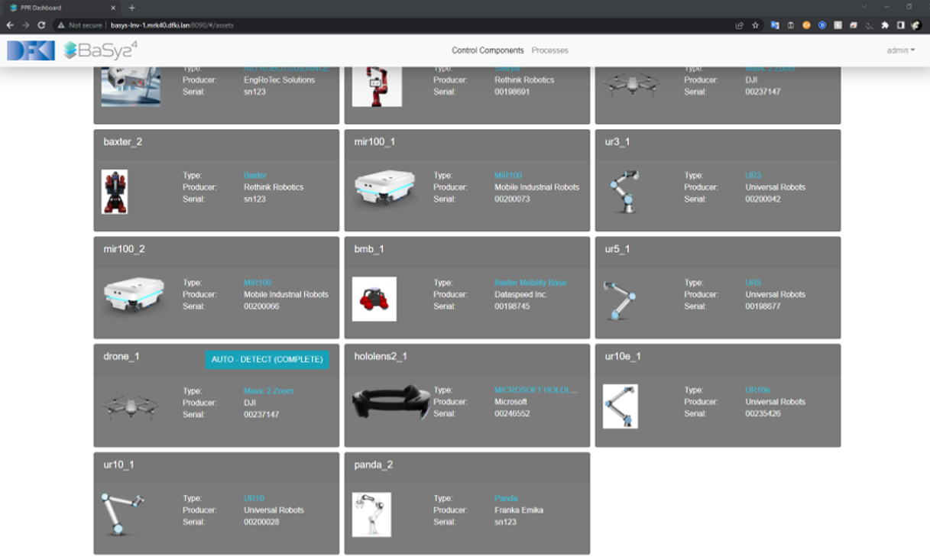930x560 pixels.
Task: Switch to Processes tab
Action: (x=550, y=50)
